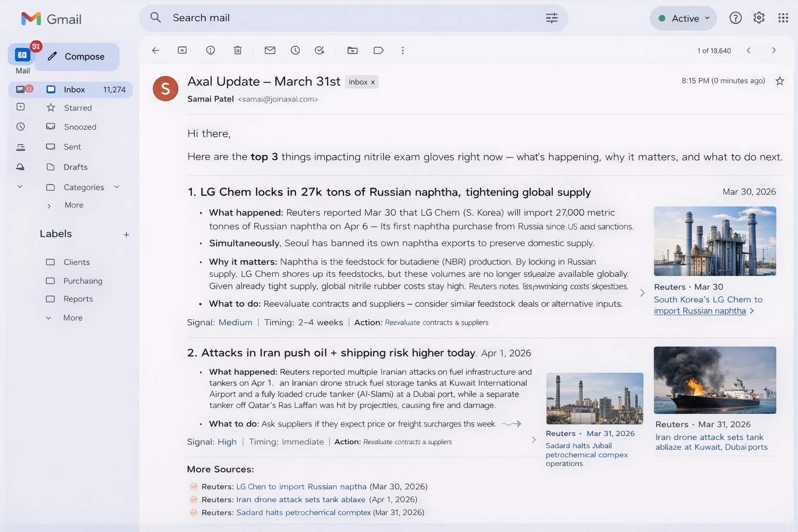Open the more options menu
The image size is (798, 532).
pos(403,50)
